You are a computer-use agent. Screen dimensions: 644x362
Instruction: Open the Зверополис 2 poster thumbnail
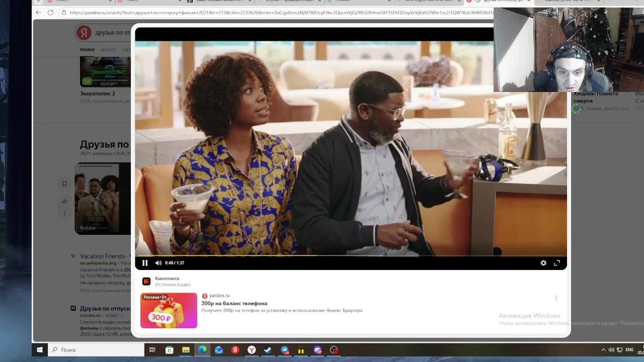(x=105, y=72)
